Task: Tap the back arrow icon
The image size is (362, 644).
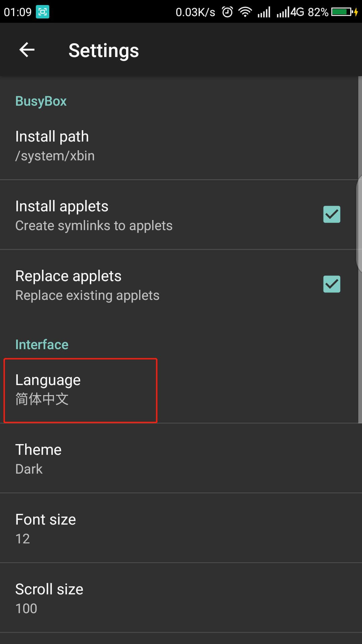Action: [x=27, y=50]
